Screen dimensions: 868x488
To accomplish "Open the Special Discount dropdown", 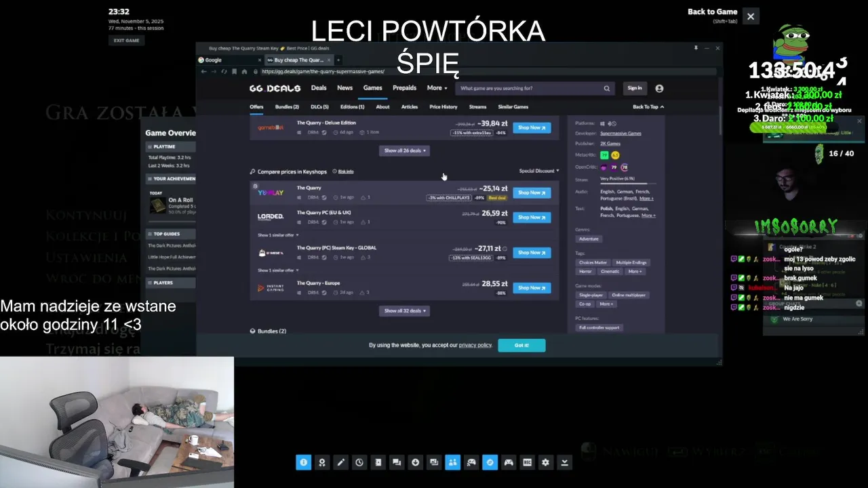I will pyautogui.click(x=539, y=171).
